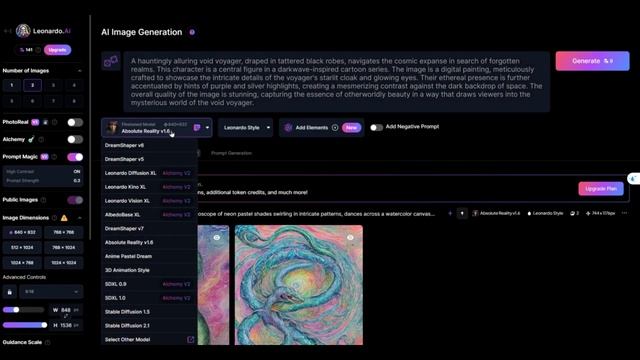Screen dimensions: 640x360
Task: Click the prompt randomizer dice icon
Action: 111,62
